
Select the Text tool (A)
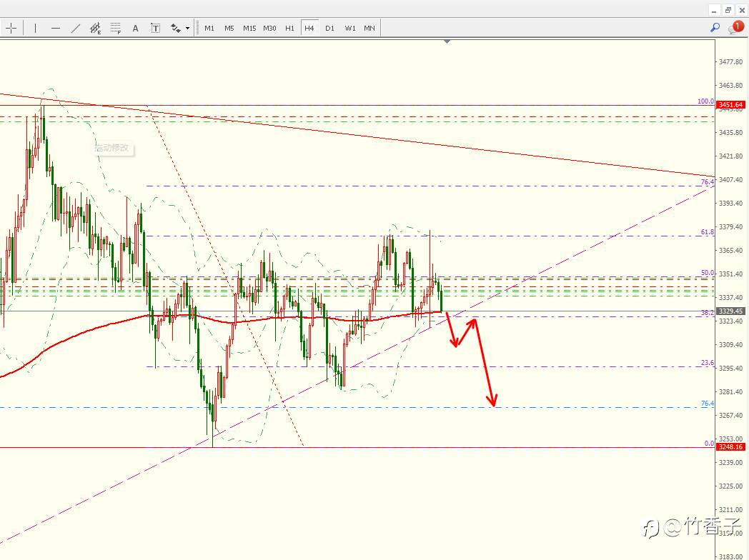[x=136, y=28]
